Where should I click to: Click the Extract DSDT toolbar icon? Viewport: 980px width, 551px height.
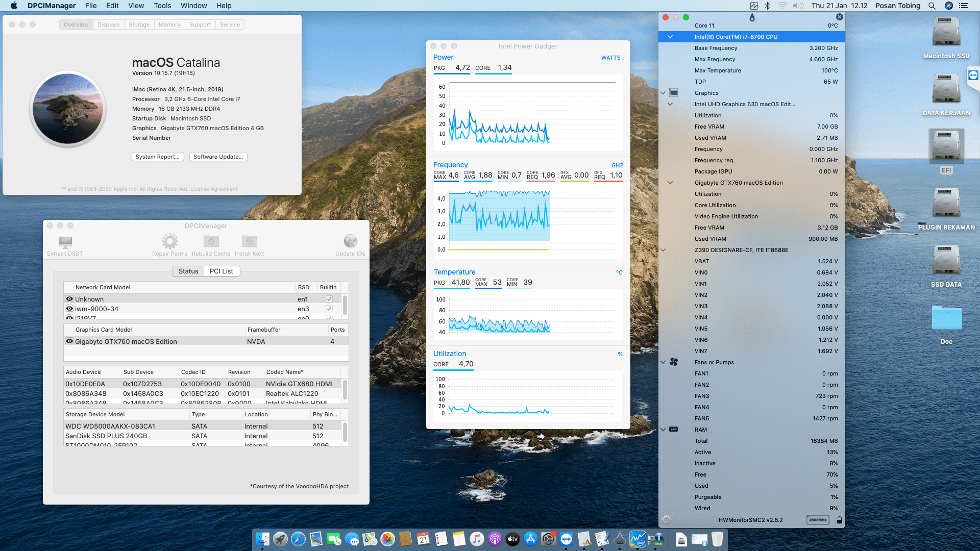click(x=65, y=241)
